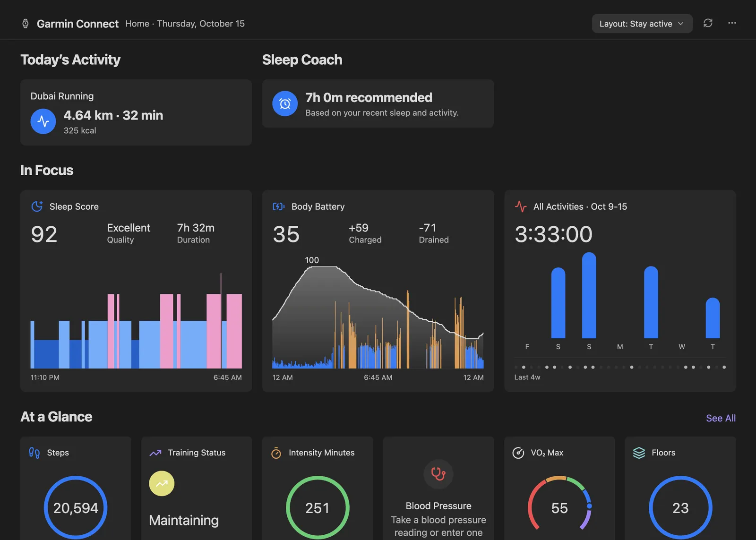Click the Last 4w label

[527, 377]
